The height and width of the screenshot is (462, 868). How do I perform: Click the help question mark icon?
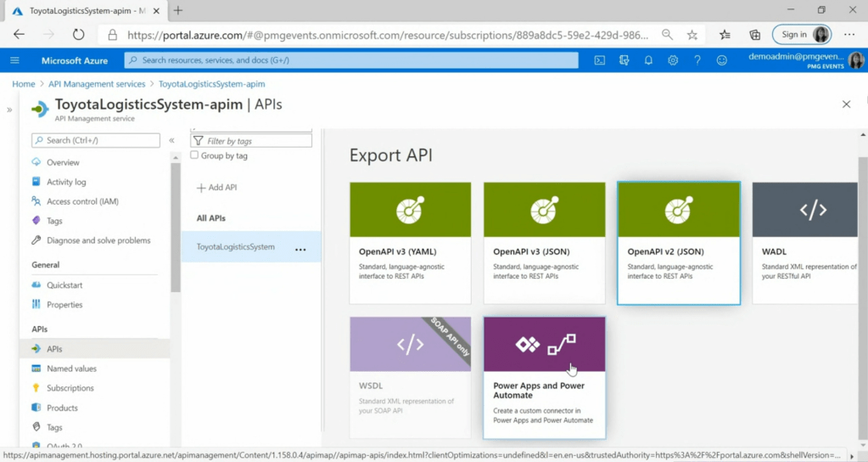pyautogui.click(x=697, y=60)
